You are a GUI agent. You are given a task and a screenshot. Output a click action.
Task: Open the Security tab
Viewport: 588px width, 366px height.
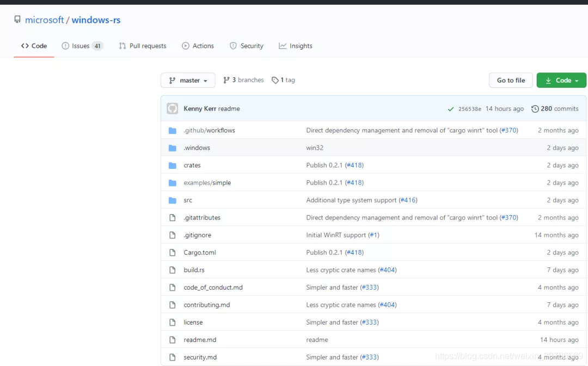(247, 46)
